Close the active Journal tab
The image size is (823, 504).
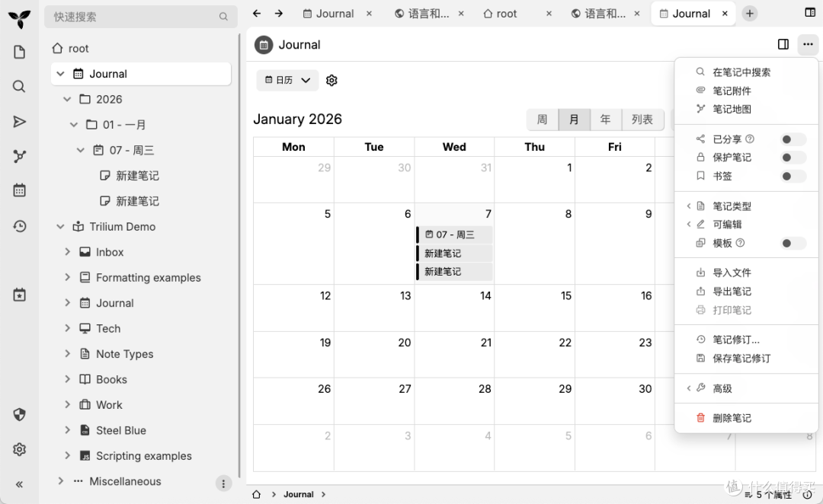[x=725, y=14]
